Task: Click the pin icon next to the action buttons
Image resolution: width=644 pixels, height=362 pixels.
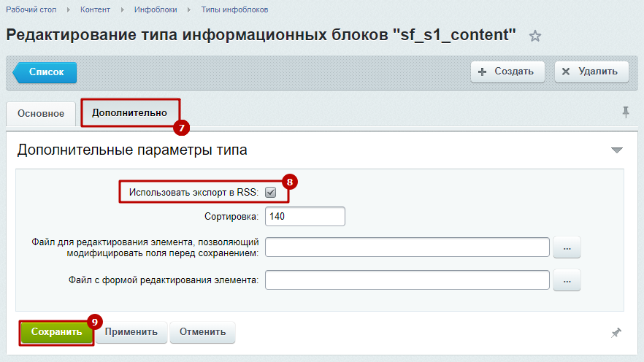Action: click(x=616, y=333)
